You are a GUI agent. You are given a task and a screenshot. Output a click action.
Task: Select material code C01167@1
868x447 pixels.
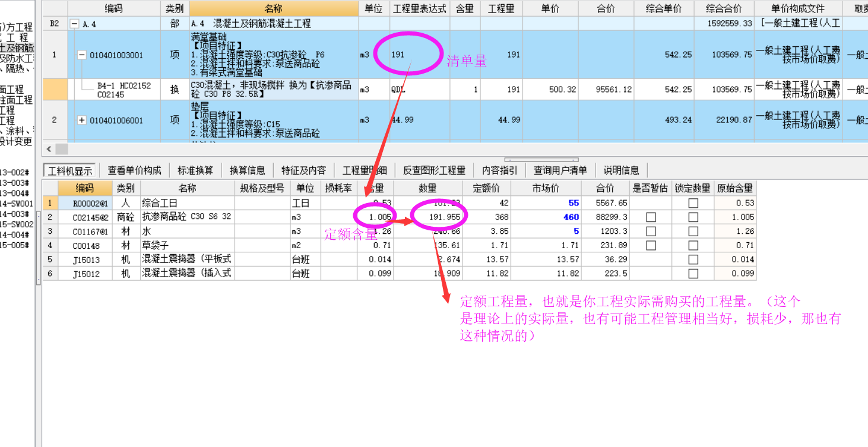pyautogui.click(x=85, y=232)
